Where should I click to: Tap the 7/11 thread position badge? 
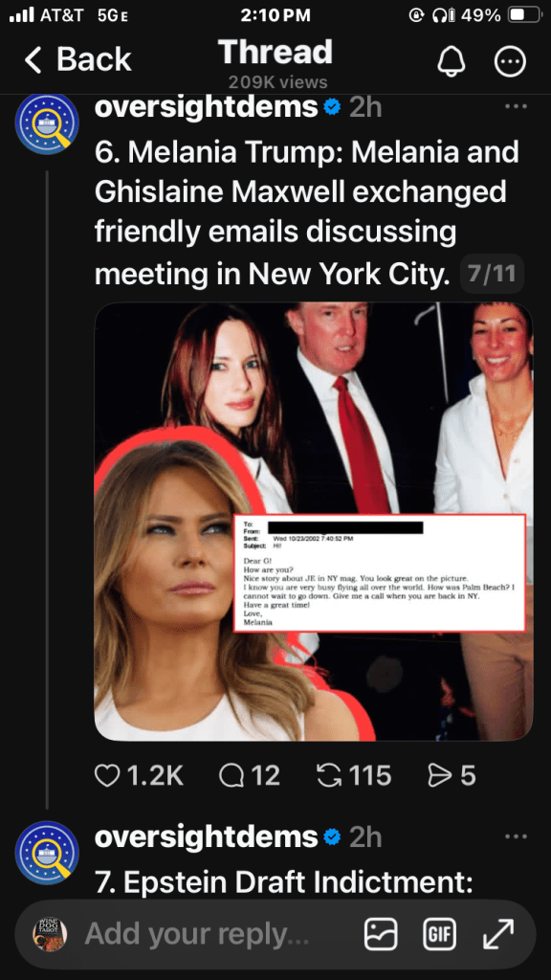(493, 274)
